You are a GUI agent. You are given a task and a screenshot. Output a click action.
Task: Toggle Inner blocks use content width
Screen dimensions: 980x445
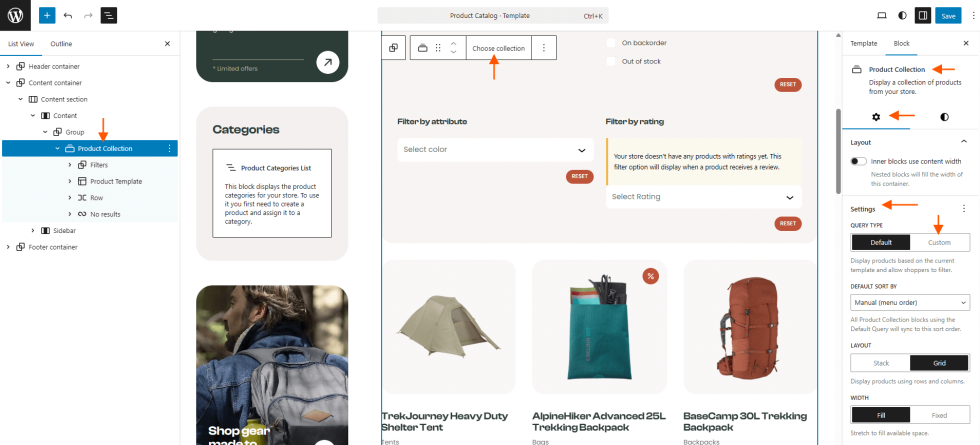(x=858, y=161)
